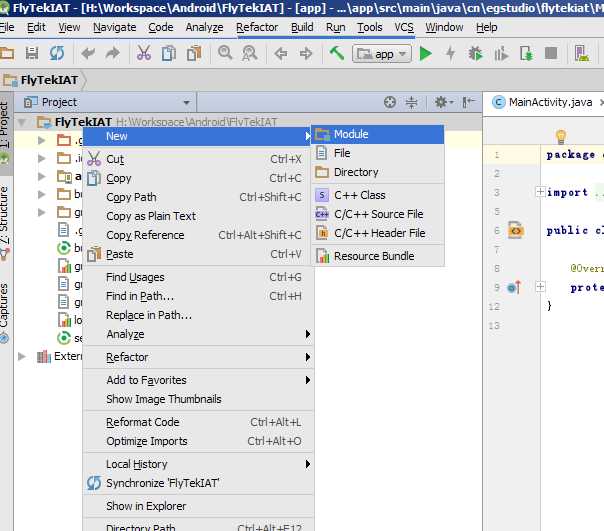Viewport: 604px width, 531px height.
Task: Click the gutter layout icon on line 6
Action: (516, 230)
